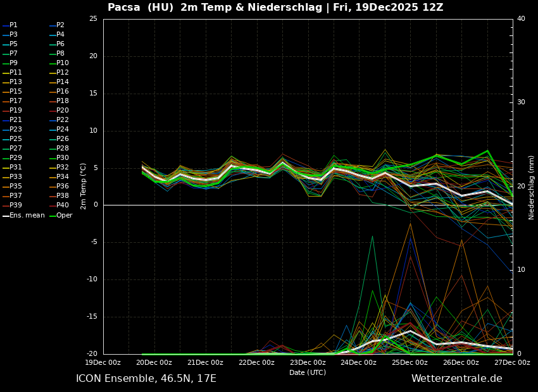This screenshot has height=392, width=538.
Task: Click the P9 legend label
Action: pyautogui.click(x=13, y=63)
